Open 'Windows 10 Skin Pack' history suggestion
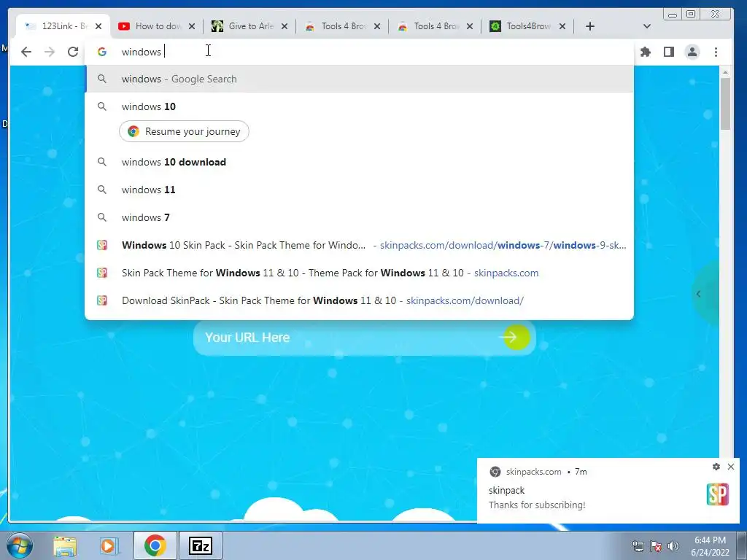The image size is (747, 560). click(x=359, y=245)
